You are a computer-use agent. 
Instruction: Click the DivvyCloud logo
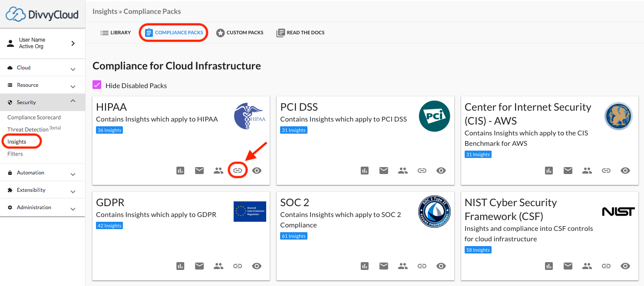(42, 14)
